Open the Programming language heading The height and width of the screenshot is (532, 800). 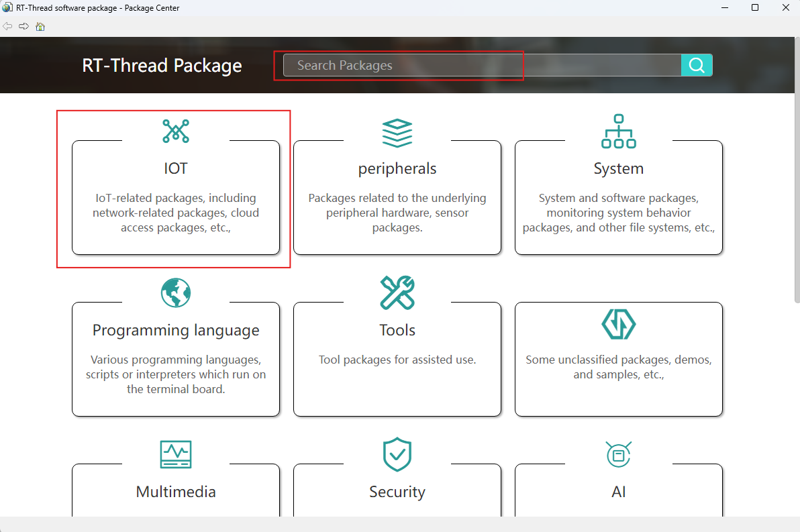[x=176, y=330]
